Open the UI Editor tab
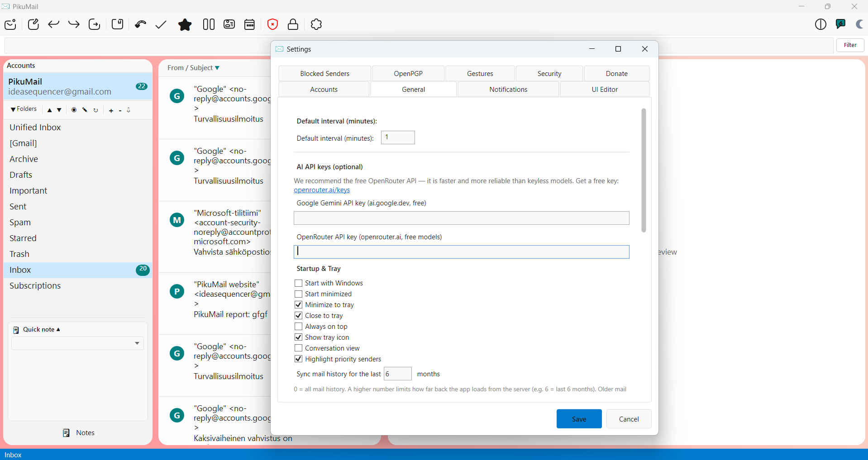The width and height of the screenshot is (868, 460). (x=605, y=89)
